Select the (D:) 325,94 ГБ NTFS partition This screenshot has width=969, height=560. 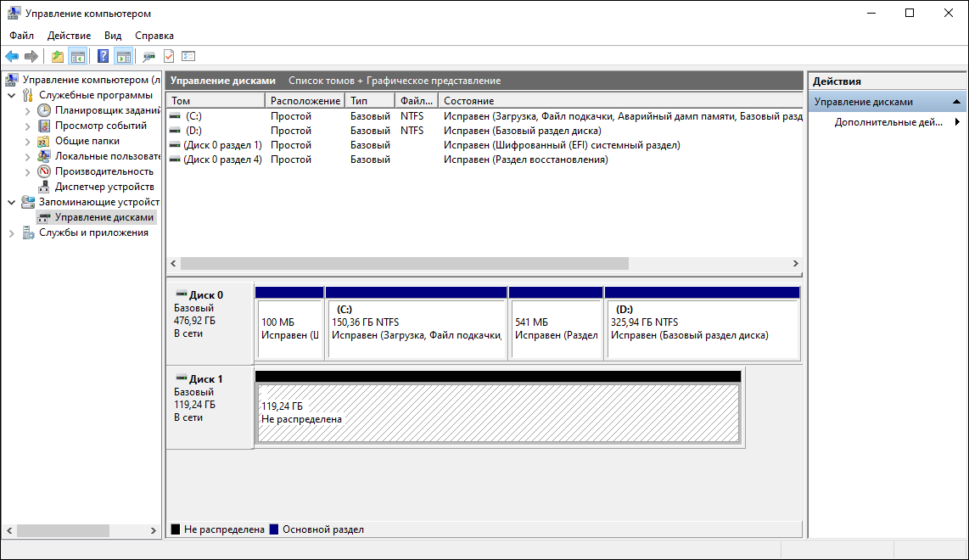703,322
